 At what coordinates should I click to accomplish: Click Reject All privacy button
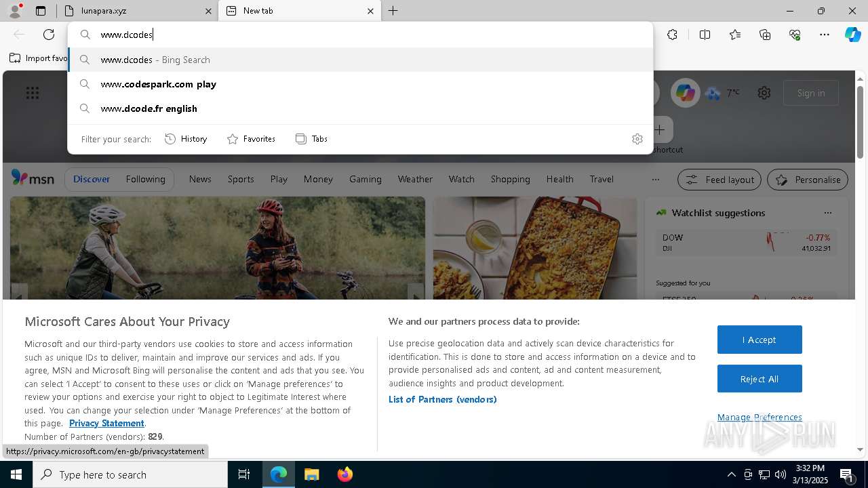pos(759,379)
